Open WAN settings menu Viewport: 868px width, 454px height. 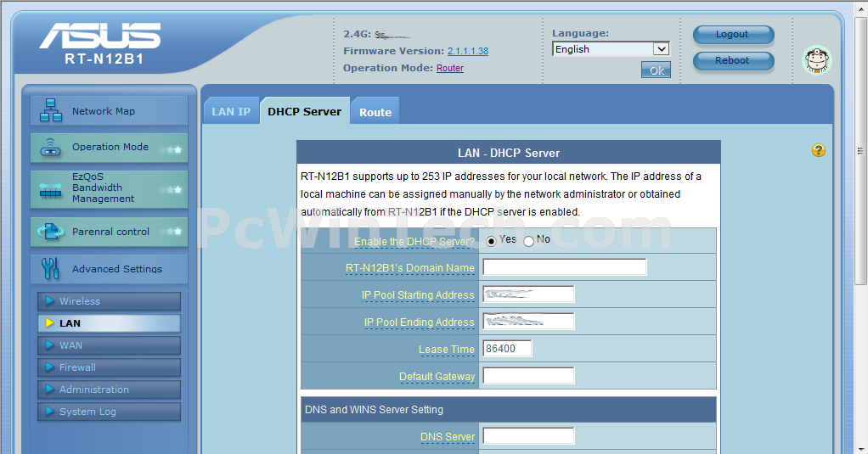[x=109, y=345]
